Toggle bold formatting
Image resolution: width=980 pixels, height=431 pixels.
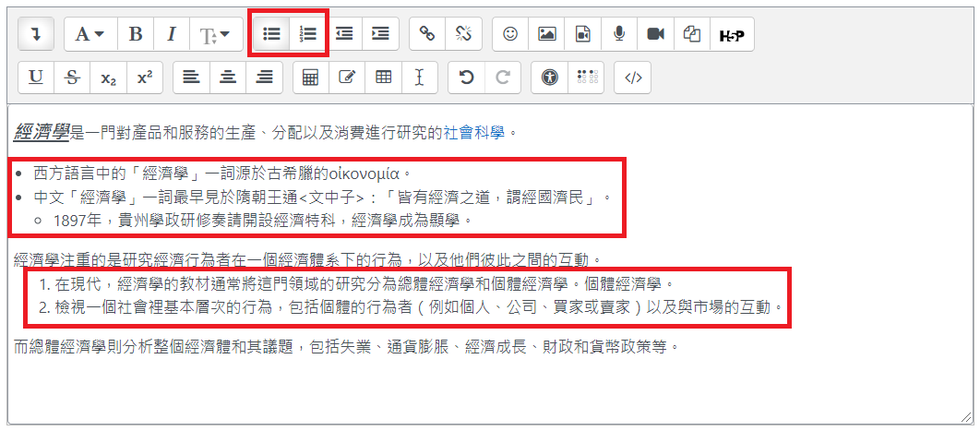coord(136,34)
